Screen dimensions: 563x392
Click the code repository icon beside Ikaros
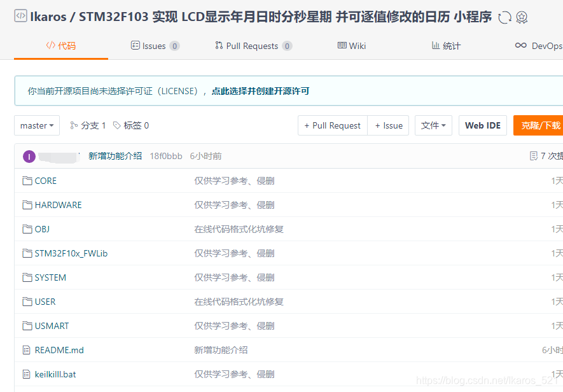tap(20, 16)
